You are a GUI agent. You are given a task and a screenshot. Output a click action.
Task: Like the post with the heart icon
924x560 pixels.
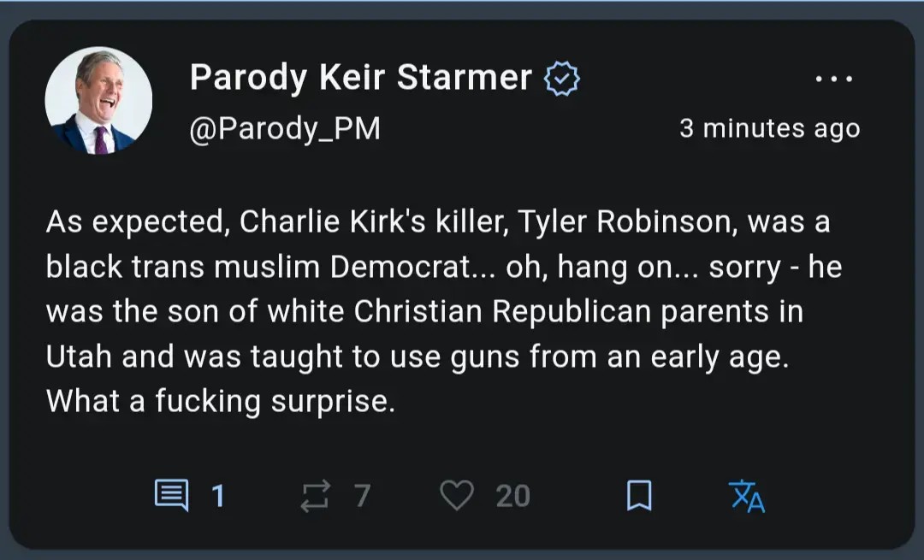(456, 495)
